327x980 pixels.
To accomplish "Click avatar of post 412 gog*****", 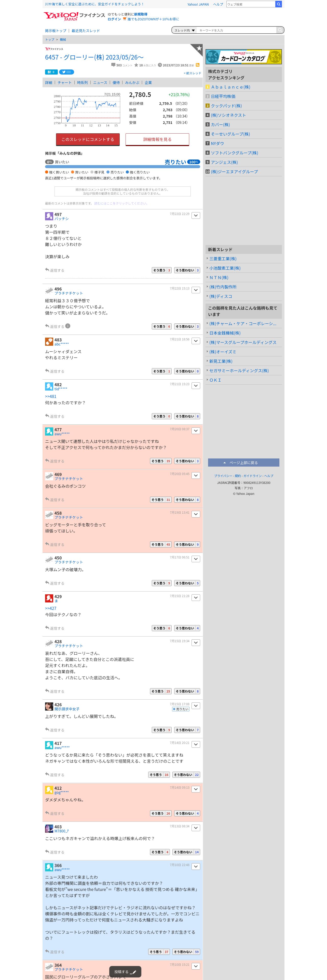I will tap(49, 790).
